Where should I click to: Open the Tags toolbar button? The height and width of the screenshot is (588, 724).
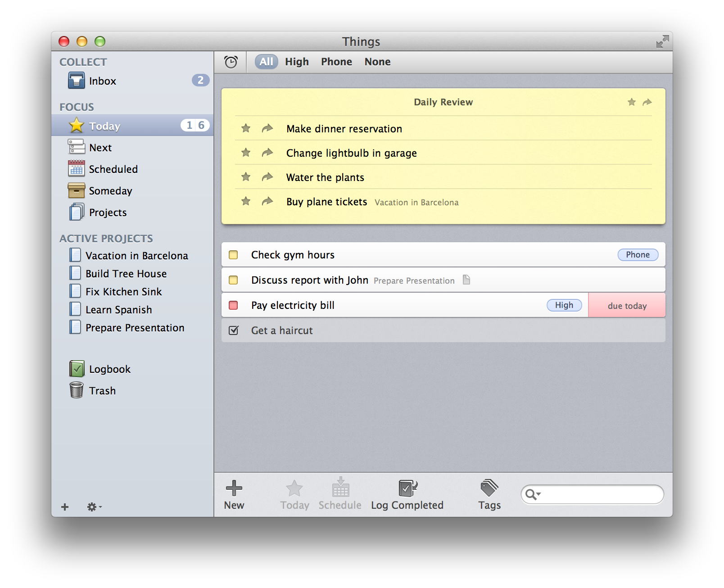[489, 494]
